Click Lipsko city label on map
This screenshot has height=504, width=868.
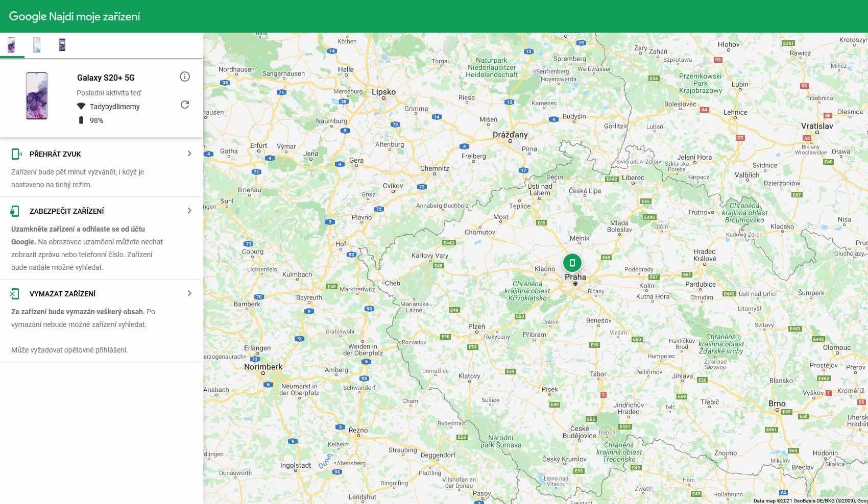pyautogui.click(x=383, y=92)
